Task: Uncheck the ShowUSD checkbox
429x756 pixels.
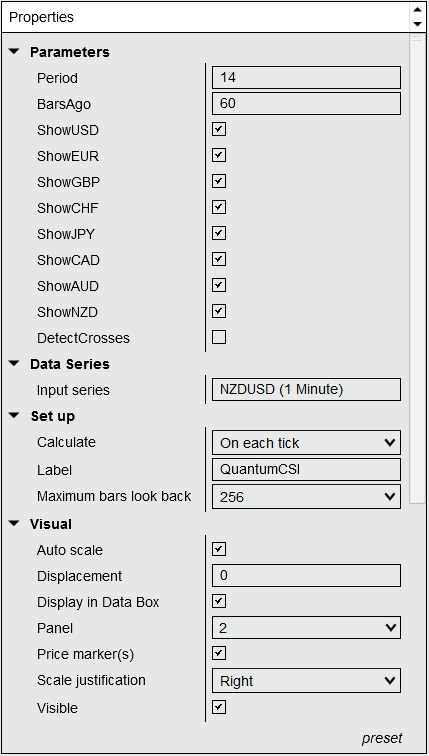Action: click(x=219, y=130)
